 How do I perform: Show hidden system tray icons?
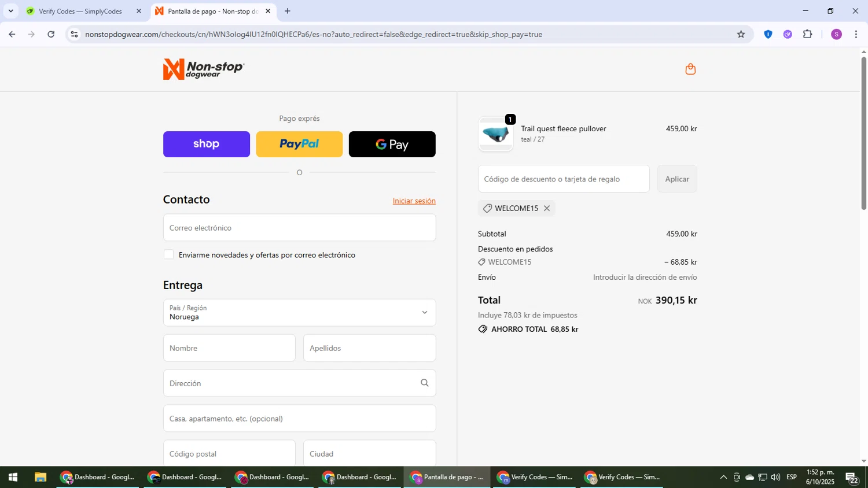coord(723,477)
